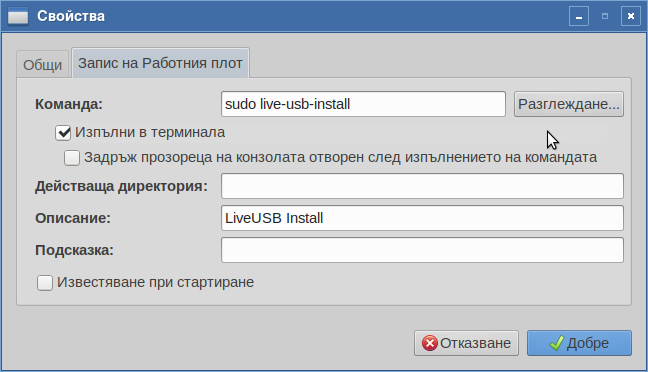Uncheck Изпълни в терминала
Screen dimensions: 648x372
[63, 133]
